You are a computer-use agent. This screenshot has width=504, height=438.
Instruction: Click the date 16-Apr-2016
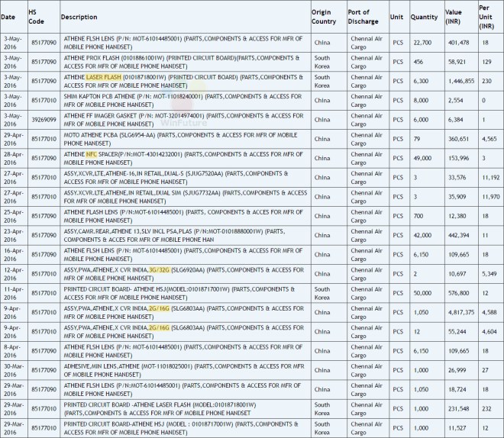pos(14,255)
